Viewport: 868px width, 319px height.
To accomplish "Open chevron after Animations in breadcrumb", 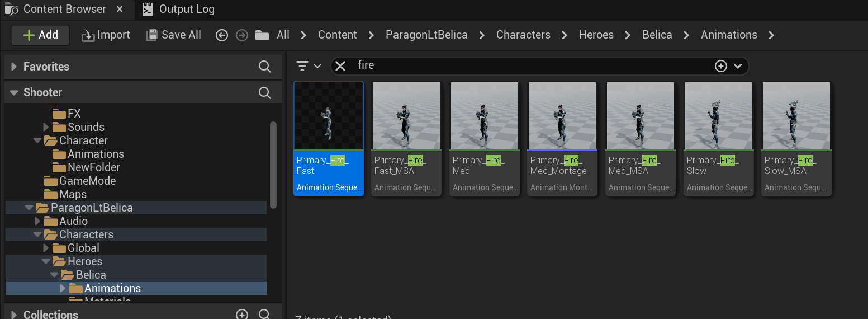I will coord(771,35).
